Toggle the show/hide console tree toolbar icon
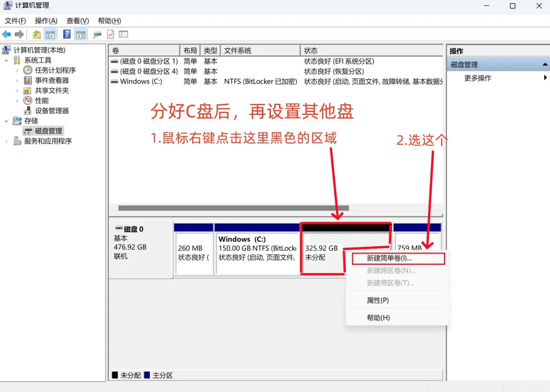The image size is (550, 392). (x=51, y=34)
